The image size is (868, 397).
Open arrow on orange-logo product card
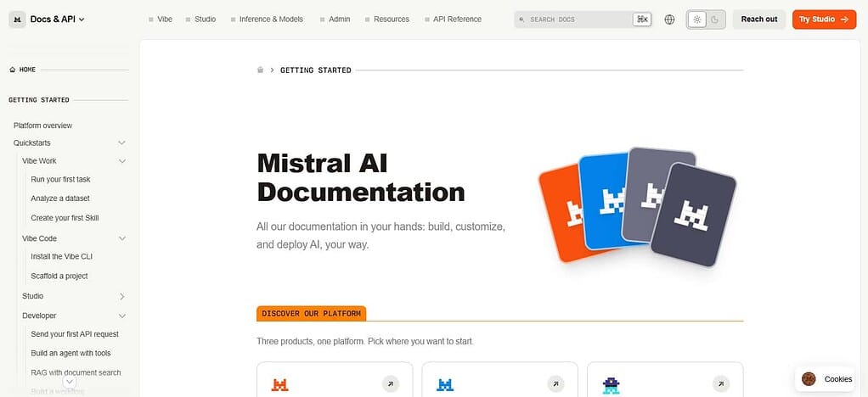coord(391,383)
